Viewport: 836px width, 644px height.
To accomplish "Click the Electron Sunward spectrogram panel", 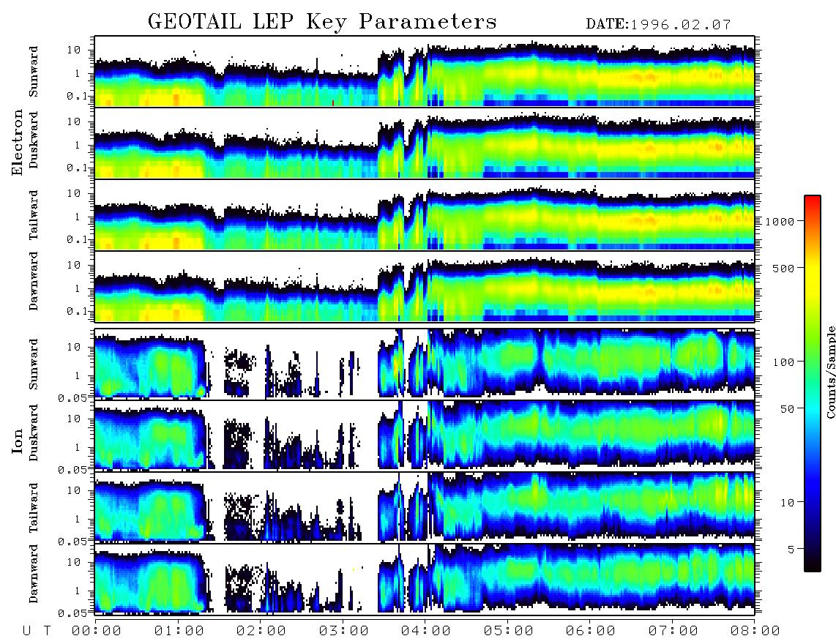I will pyautogui.click(x=425, y=72).
